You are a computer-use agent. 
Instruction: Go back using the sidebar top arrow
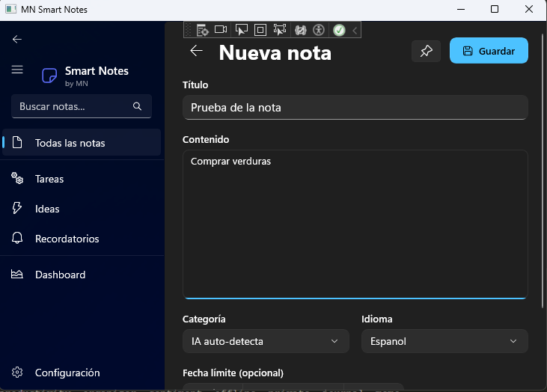17,39
